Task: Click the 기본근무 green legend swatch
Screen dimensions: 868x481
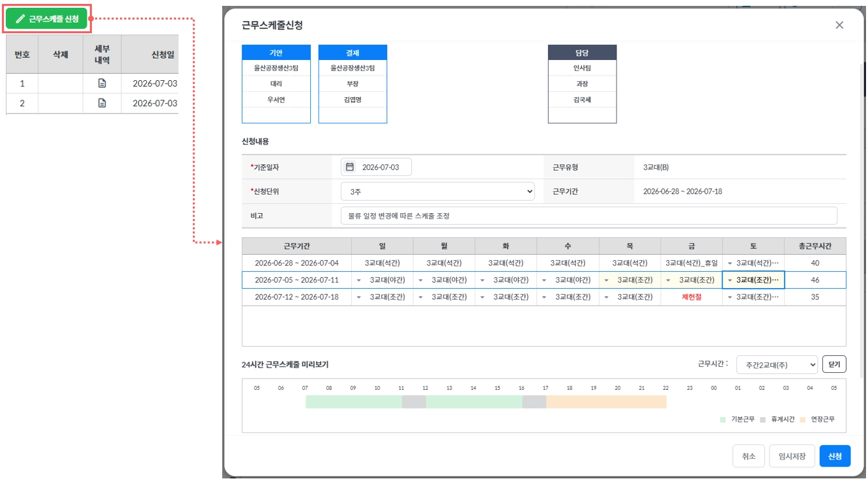Action: click(723, 420)
